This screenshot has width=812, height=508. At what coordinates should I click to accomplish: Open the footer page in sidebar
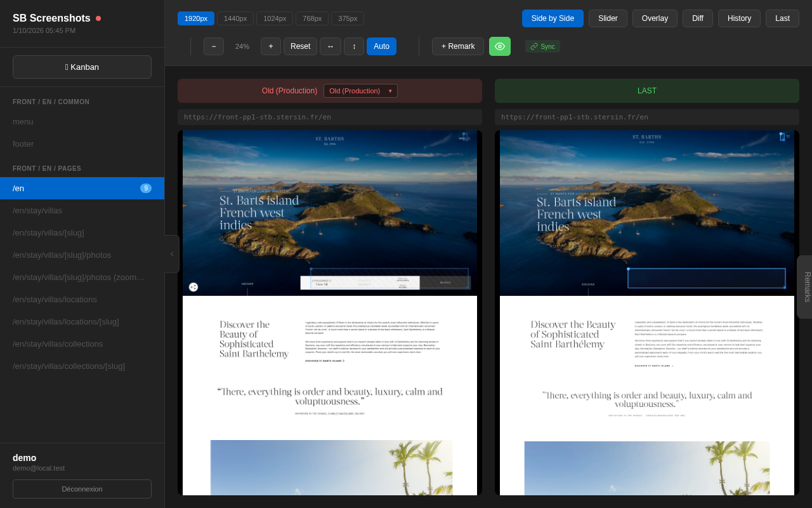coord(82,144)
